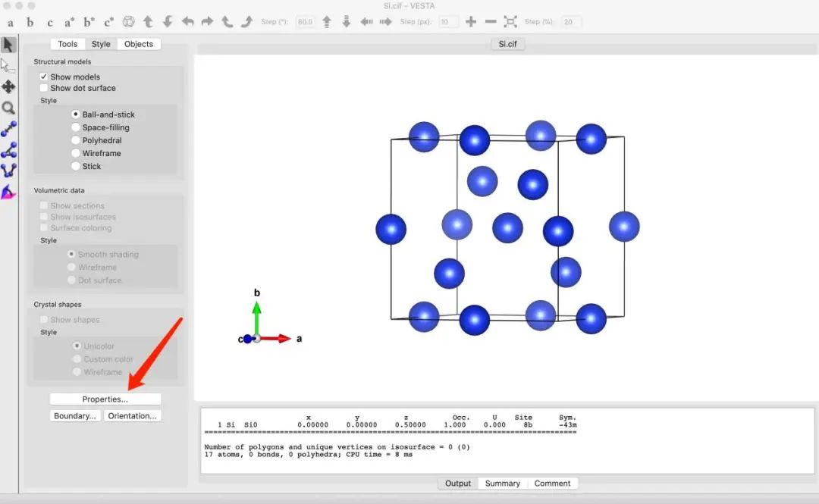Open the Properties dialog
Image resolution: width=819 pixels, height=504 pixels.
click(x=105, y=399)
